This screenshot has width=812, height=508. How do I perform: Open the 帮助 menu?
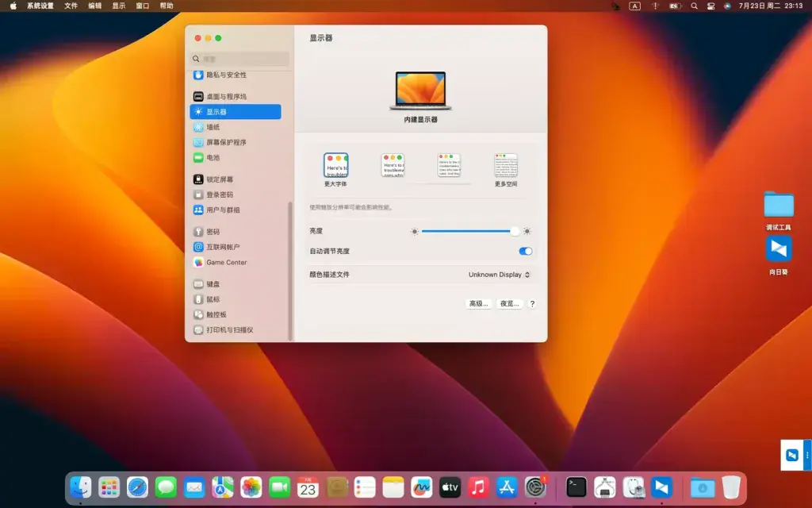click(167, 6)
